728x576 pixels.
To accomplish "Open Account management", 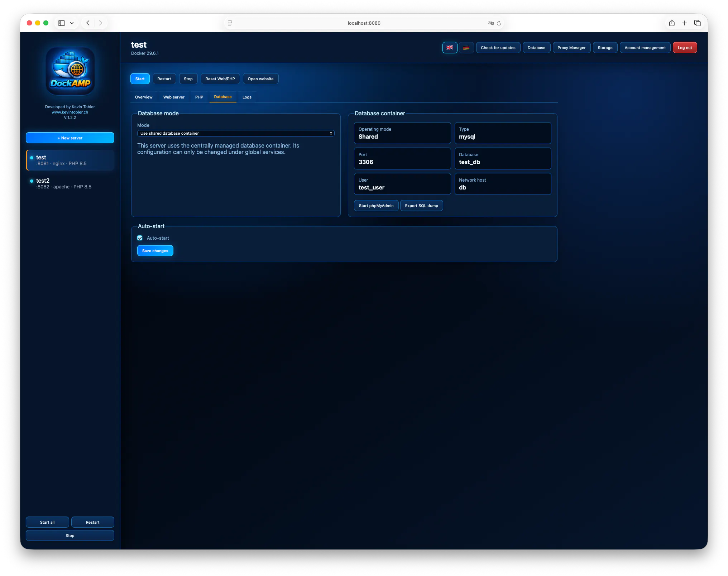I will pyautogui.click(x=645, y=48).
